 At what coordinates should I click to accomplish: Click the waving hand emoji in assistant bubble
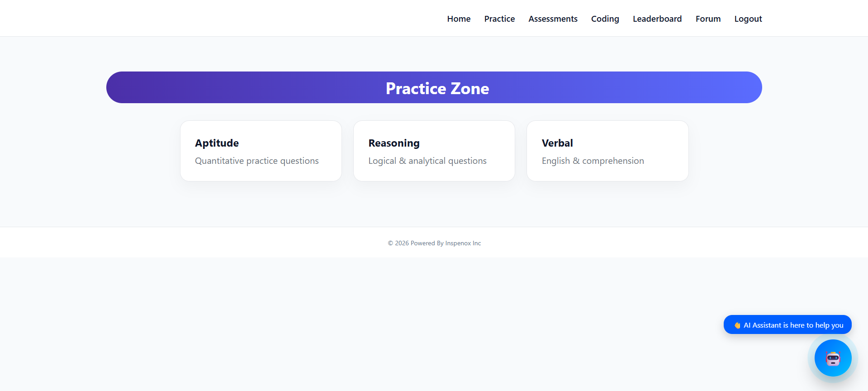[x=737, y=325]
